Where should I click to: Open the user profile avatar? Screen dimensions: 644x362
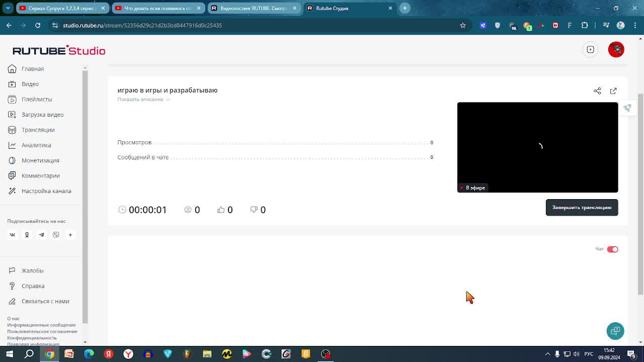[616, 49]
